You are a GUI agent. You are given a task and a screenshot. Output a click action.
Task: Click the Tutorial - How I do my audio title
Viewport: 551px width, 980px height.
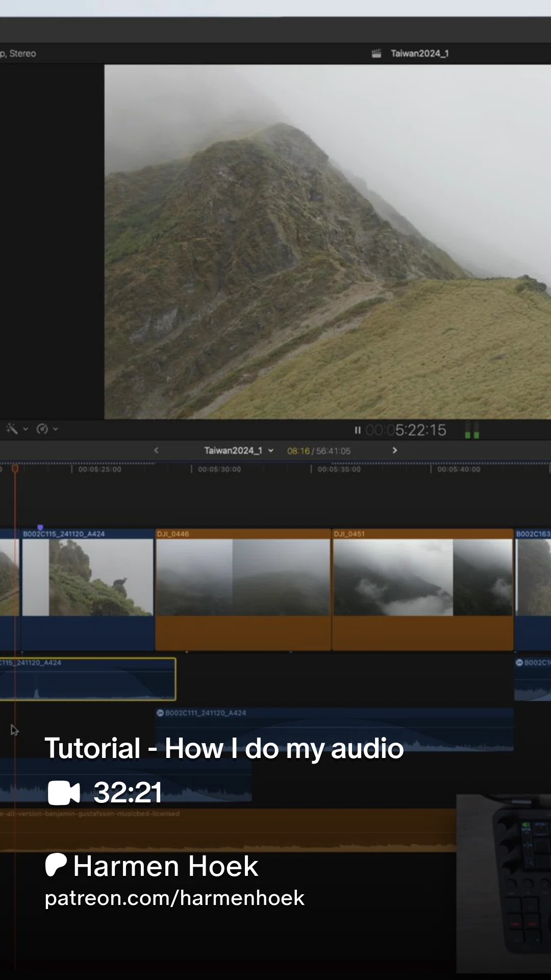point(224,748)
